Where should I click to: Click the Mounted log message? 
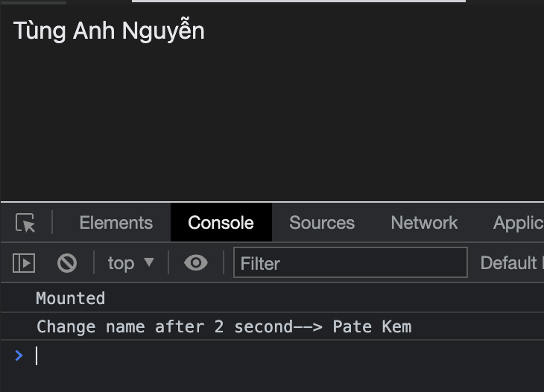71,298
